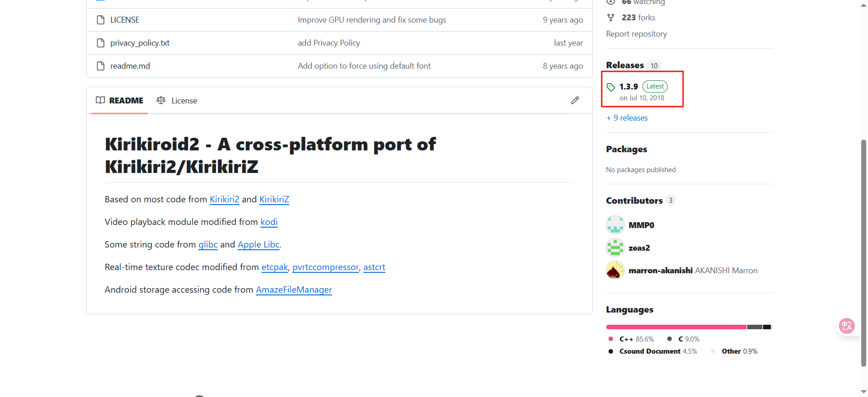Click the pink C++ segment of language bar
Image resolution: width=868 pixels, height=397 pixels.
(676, 327)
